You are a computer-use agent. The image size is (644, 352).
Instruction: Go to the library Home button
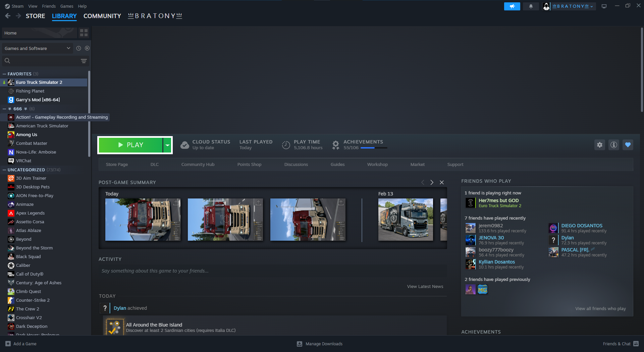click(39, 33)
